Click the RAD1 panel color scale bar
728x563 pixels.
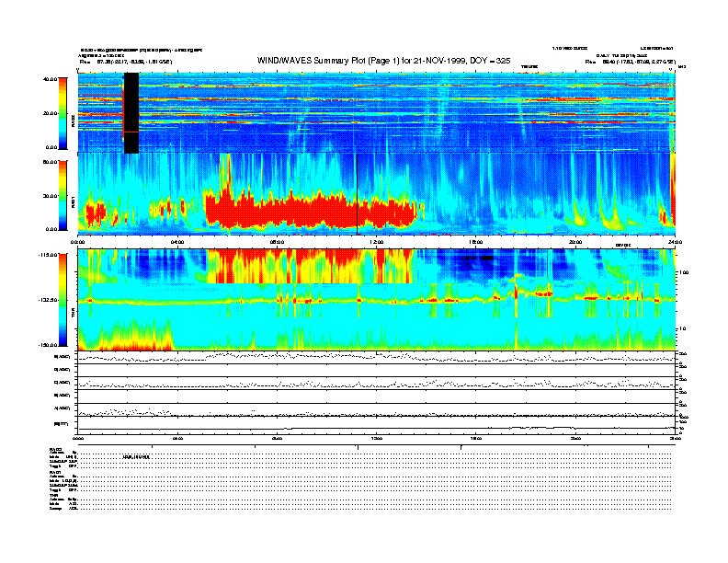[x=63, y=195]
